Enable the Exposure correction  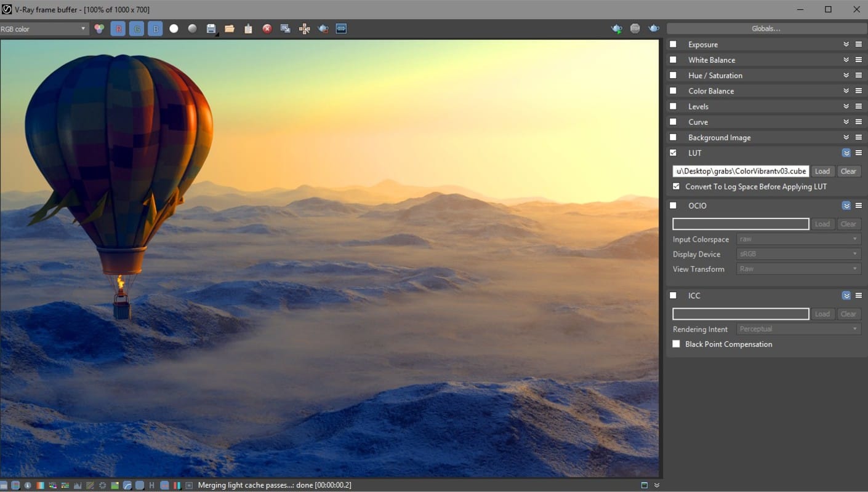coord(673,44)
